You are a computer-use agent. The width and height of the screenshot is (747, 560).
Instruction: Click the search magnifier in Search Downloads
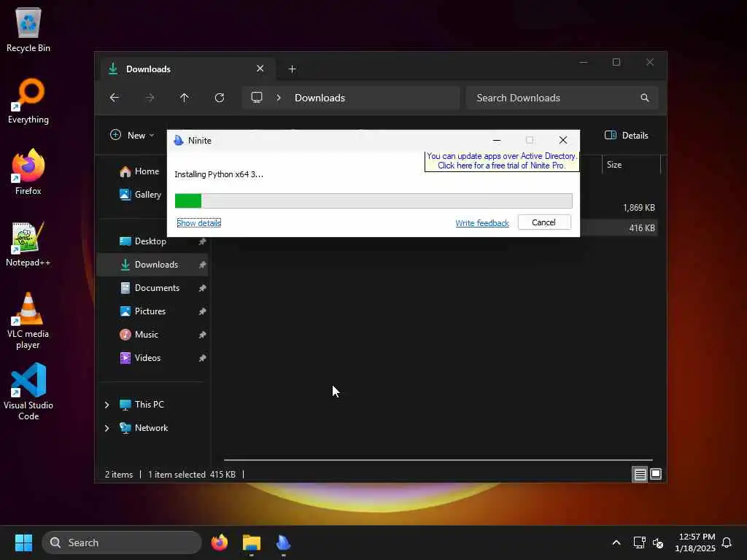[645, 98]
